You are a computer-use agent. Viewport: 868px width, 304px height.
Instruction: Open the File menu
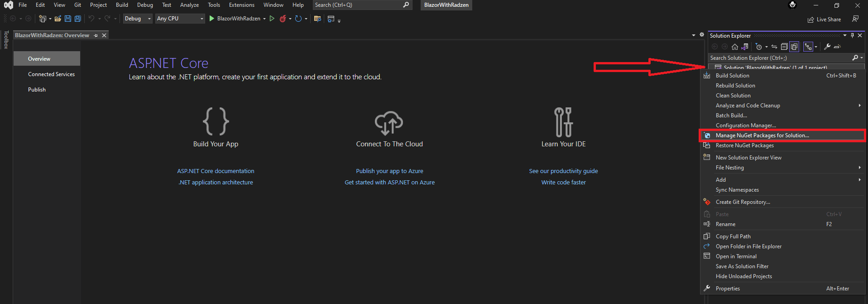tap(23, 5)
